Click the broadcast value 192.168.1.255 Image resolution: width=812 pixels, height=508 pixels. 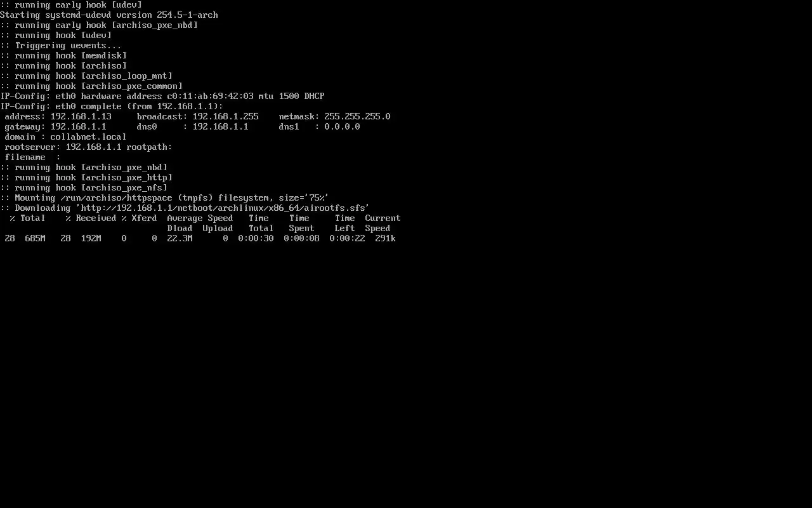pyautogui.click(x=225, y=116)
